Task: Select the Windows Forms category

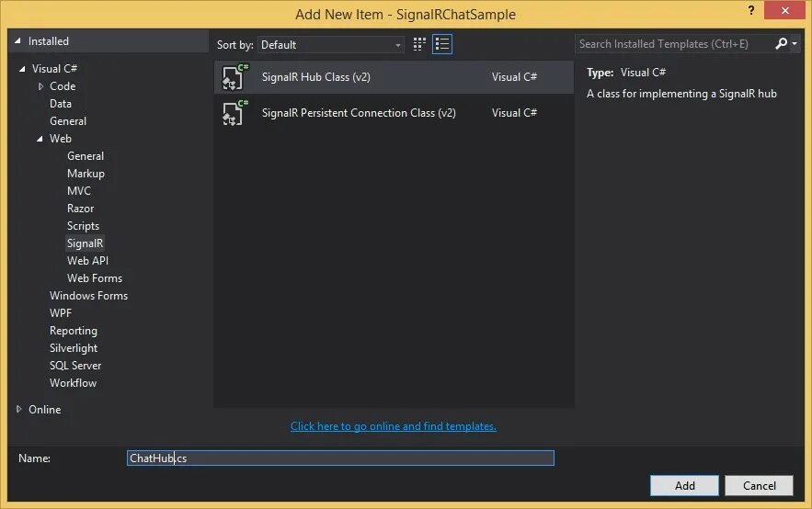Action: click(88, 296)
